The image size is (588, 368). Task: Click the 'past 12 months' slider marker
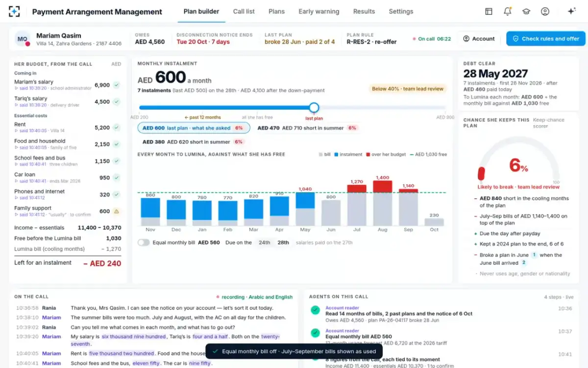tap(202, 117)
